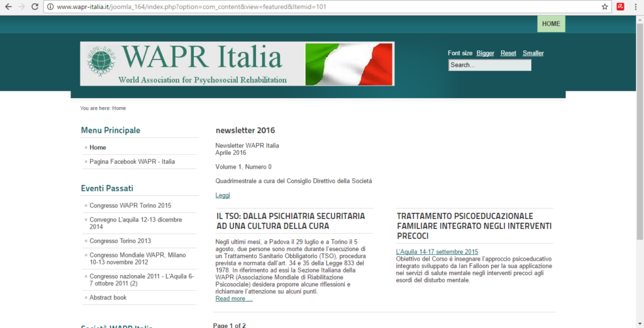Click the Leggi link under newsletter
This screenshot has height=328, width=644.
click(x=223, y=195)
